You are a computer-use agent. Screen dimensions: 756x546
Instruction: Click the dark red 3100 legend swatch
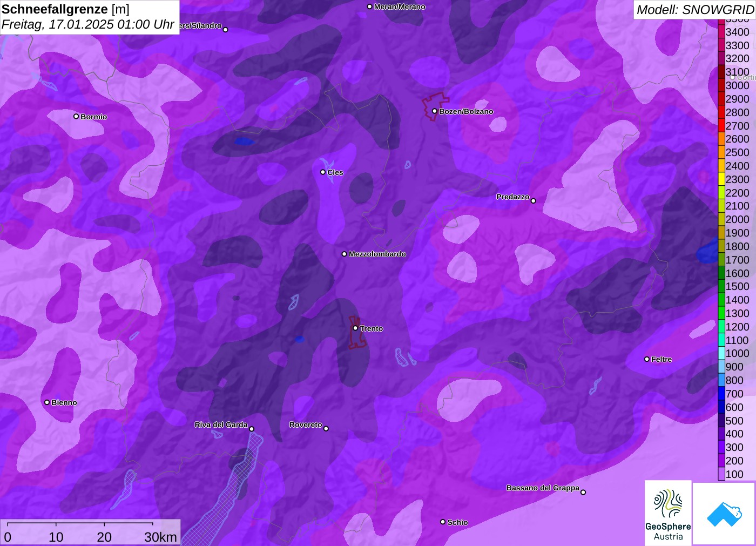point(721,72)
